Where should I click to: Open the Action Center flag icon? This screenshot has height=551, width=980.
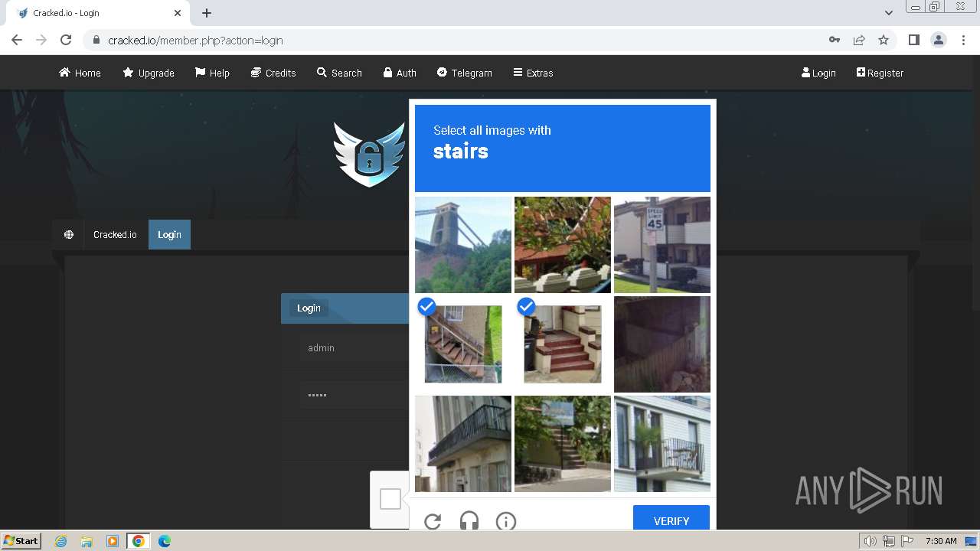click(x=907, y=541)
